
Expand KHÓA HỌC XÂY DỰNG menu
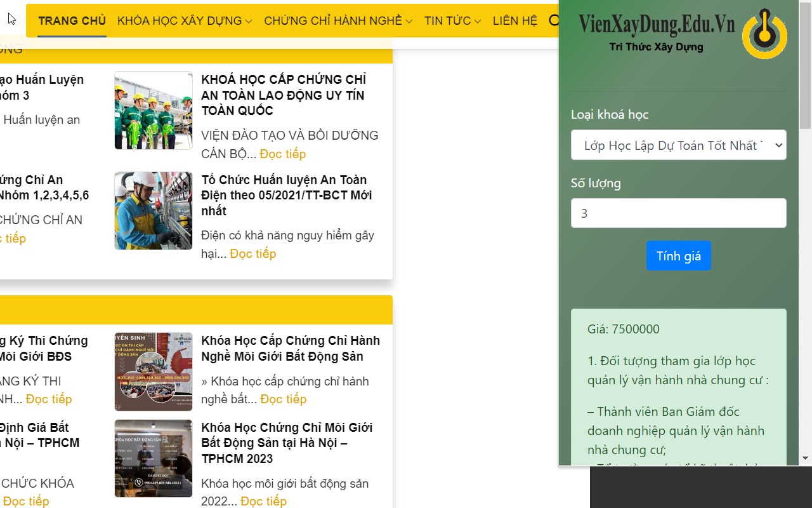185,21
